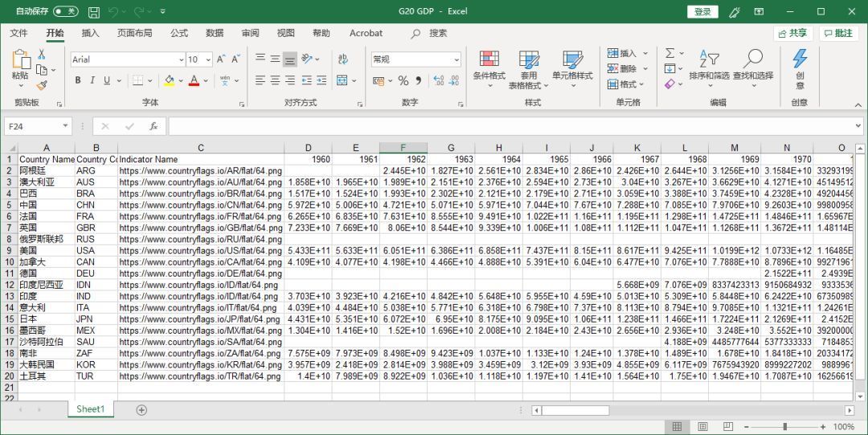Apply percent style icon
This screenshot has width=868, height=435.
coord(403,81)
